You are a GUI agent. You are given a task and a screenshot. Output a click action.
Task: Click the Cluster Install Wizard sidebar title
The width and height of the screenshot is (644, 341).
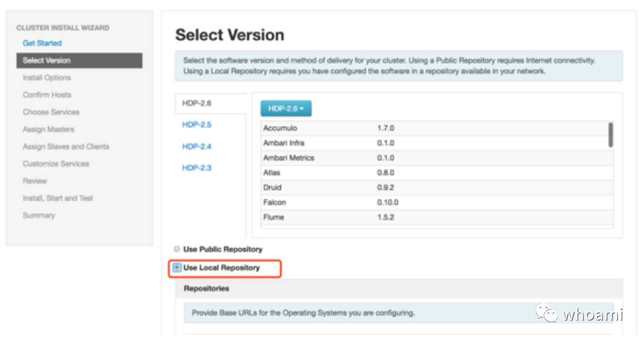(63, 28)
